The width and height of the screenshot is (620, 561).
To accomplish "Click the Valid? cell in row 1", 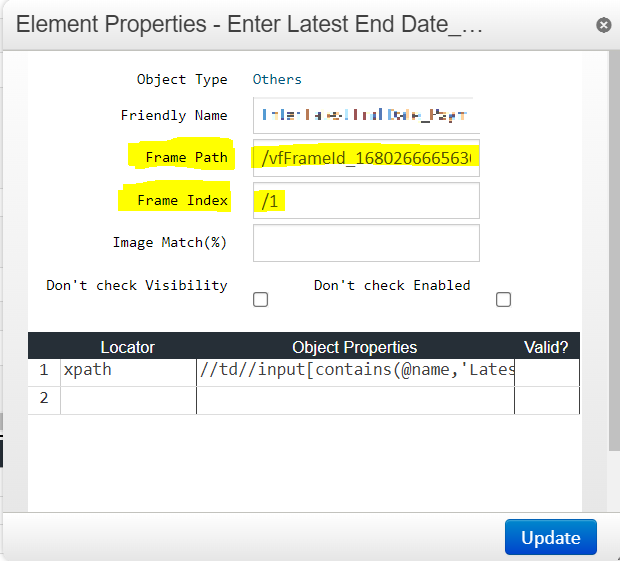I will pos(546,370).
